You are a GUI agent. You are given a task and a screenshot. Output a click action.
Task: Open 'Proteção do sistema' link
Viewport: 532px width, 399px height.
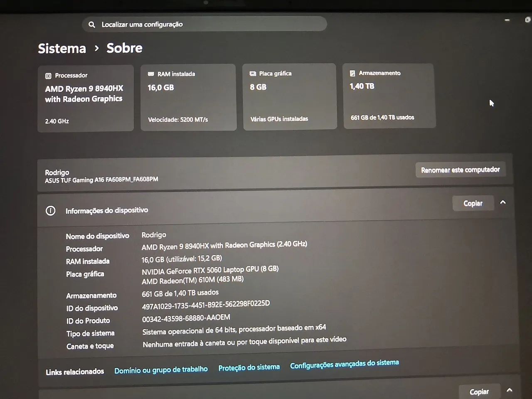point(249,367)
